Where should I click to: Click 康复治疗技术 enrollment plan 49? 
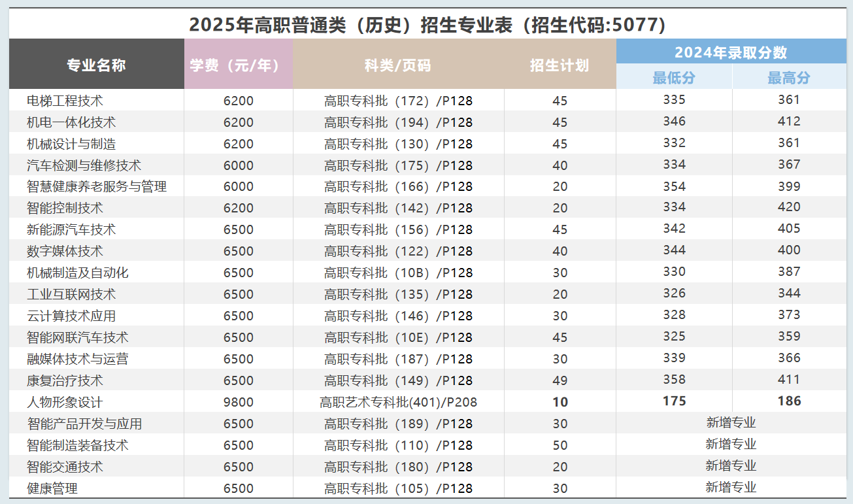pos(560,380)
